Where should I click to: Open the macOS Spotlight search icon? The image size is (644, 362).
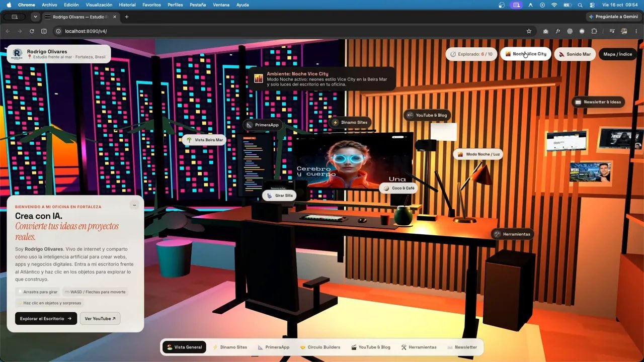click(x=580, y=5)
